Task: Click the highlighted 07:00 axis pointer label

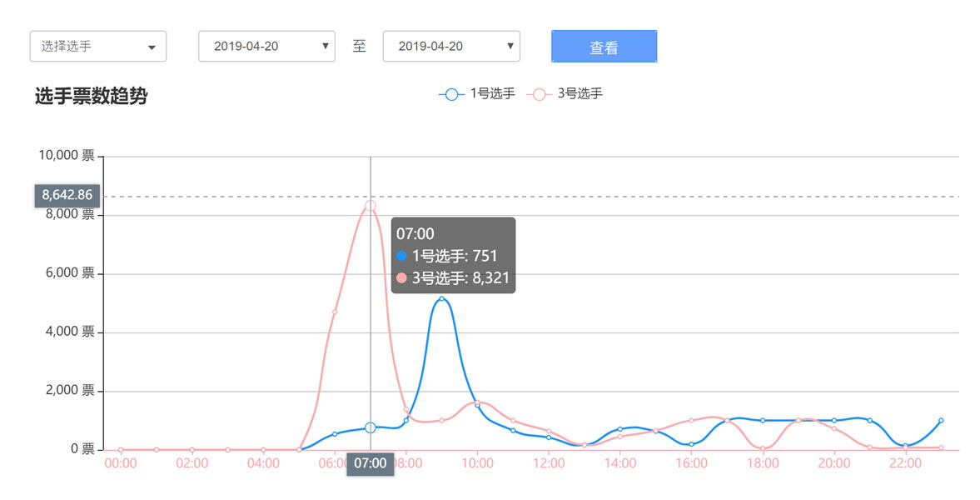Action: point(371,463)
